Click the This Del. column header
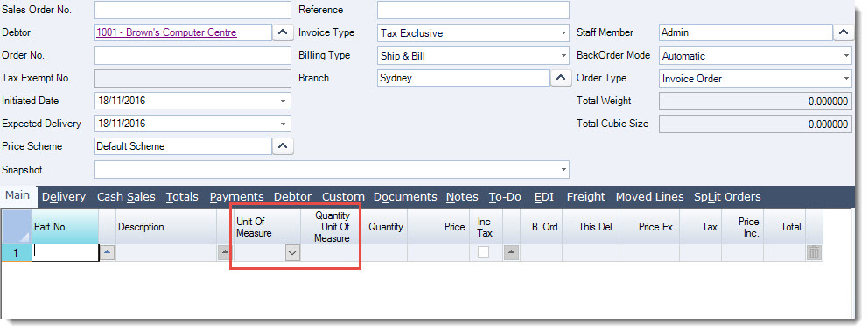The width and height of the screenshot is (868, 332). pyautogui.click(x=591, y=227)
